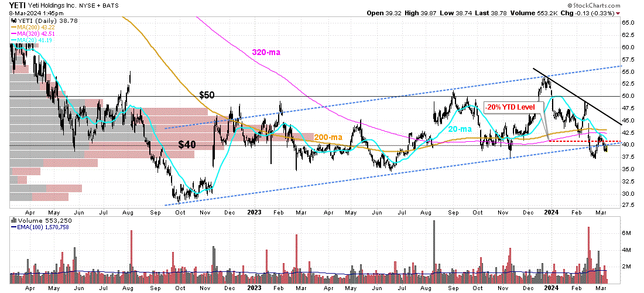Image resolution: width=644 pixels, height=293 pixels.
Task: Click the 65.0 price axis label
Action: click(629, 22)
